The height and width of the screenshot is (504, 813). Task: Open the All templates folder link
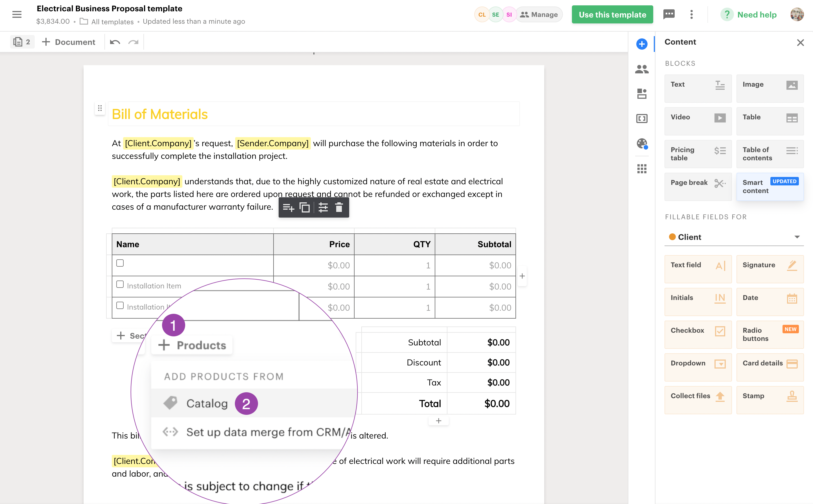click(107, 22)
